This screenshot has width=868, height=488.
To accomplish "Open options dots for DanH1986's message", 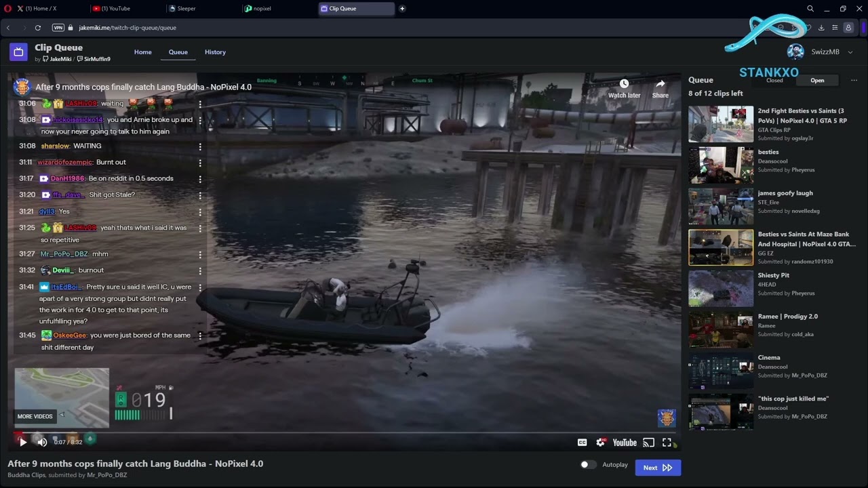I will pos(200,179).
